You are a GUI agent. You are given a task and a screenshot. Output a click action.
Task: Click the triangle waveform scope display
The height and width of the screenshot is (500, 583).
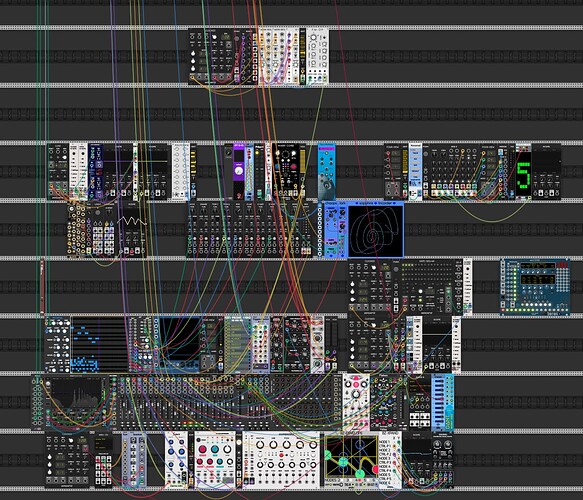131,221
